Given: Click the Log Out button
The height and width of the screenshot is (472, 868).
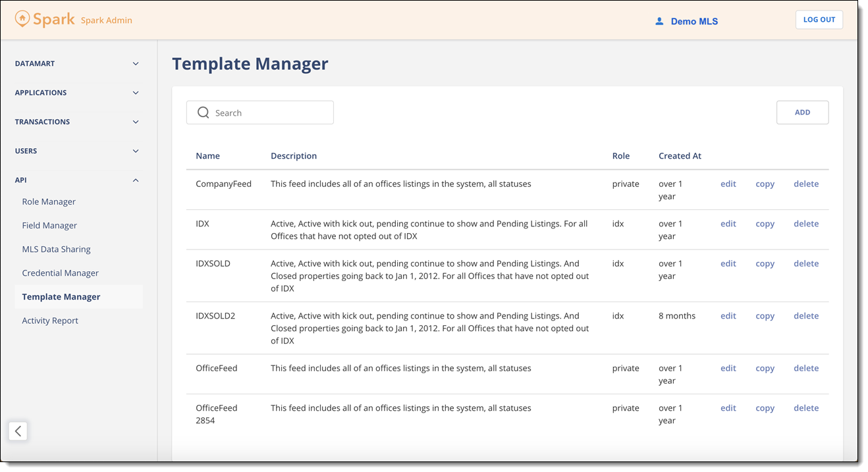Looking at the screenshot, I should (x=819, y=20).
